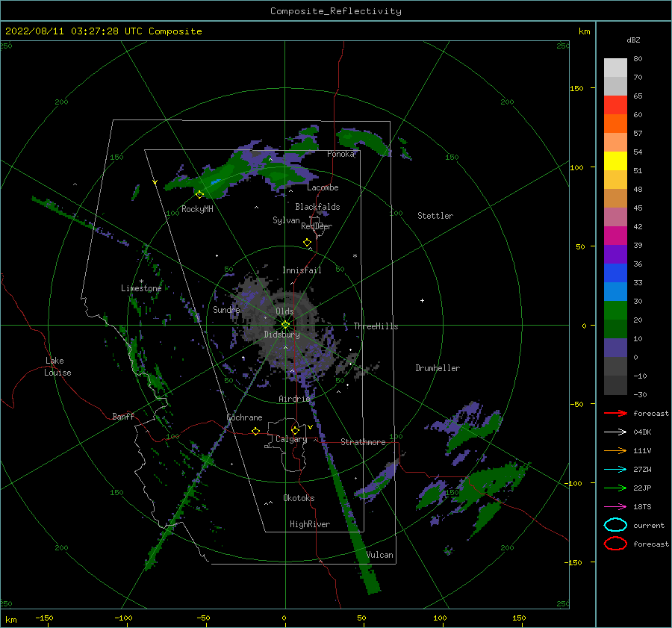672x628 pixels.
Task: Click the cyan 27ZW arrow icon
Action: [x=615, y=470]
